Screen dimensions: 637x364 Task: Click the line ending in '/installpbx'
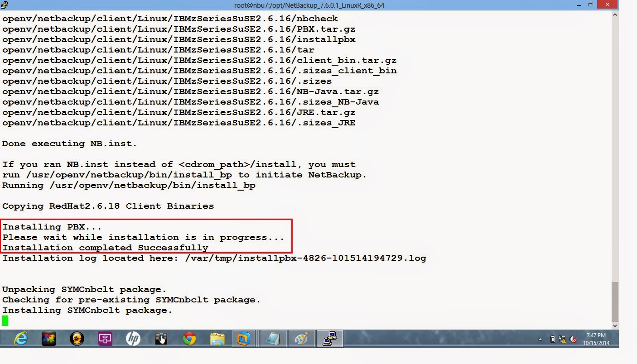179,39
